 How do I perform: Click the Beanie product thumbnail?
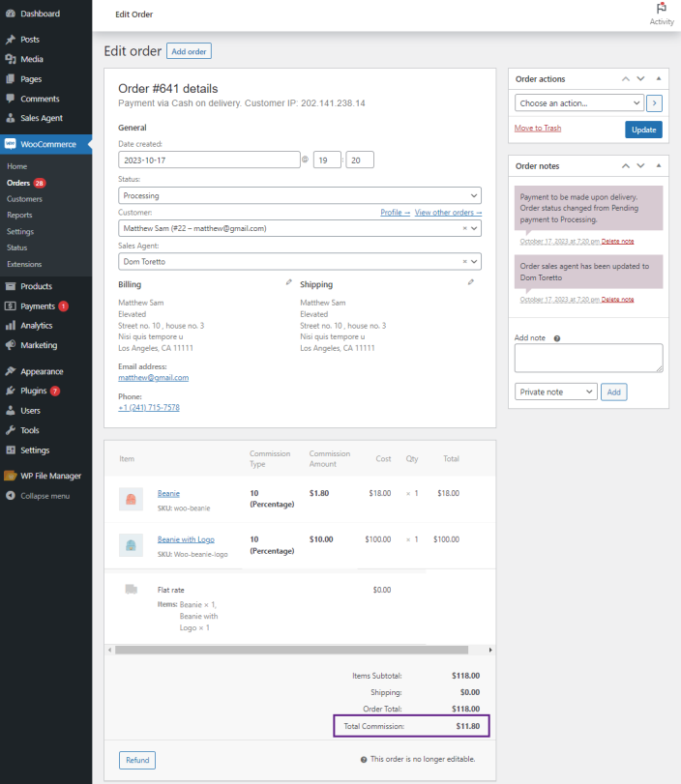[x=131, y=499]
